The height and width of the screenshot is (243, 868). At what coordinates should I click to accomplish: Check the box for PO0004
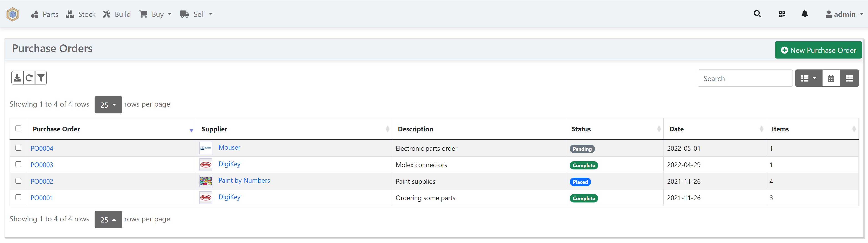[x=19, y=148]
